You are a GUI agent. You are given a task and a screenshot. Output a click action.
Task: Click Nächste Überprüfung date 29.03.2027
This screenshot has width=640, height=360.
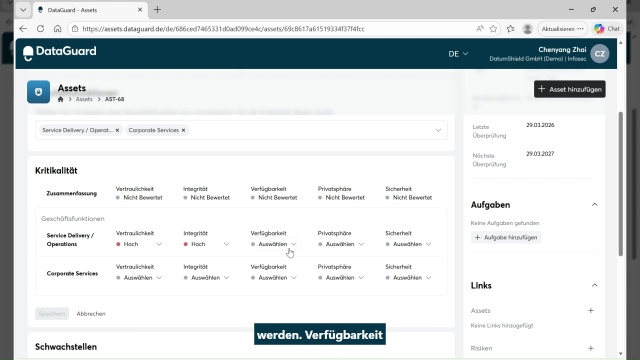pyautogui.click(x=540, y=153)
